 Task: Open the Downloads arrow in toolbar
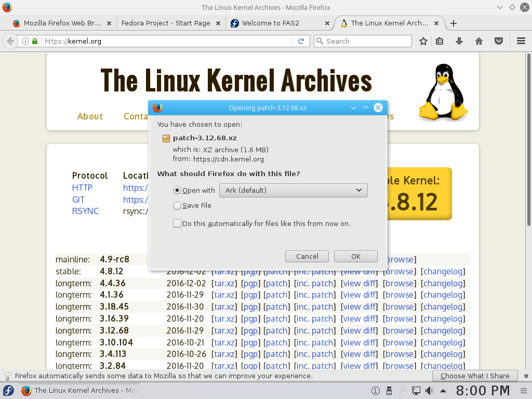pos(459,41)
